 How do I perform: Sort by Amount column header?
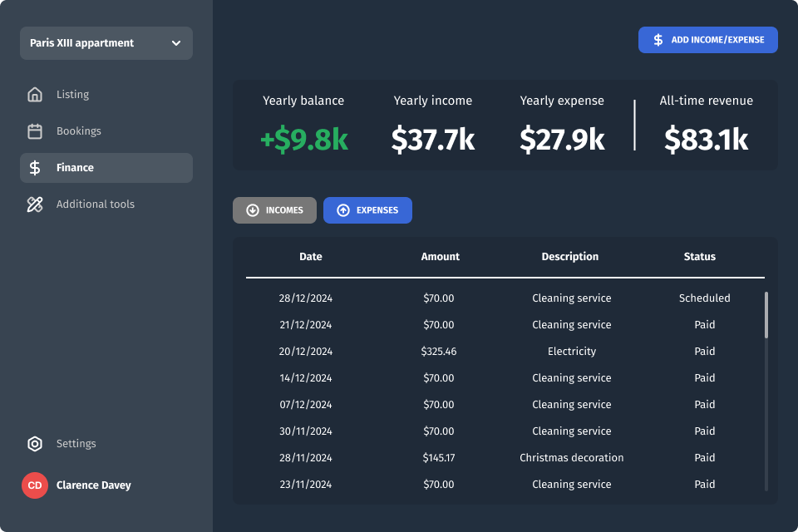pyautogui.click(x=441, y=257)
